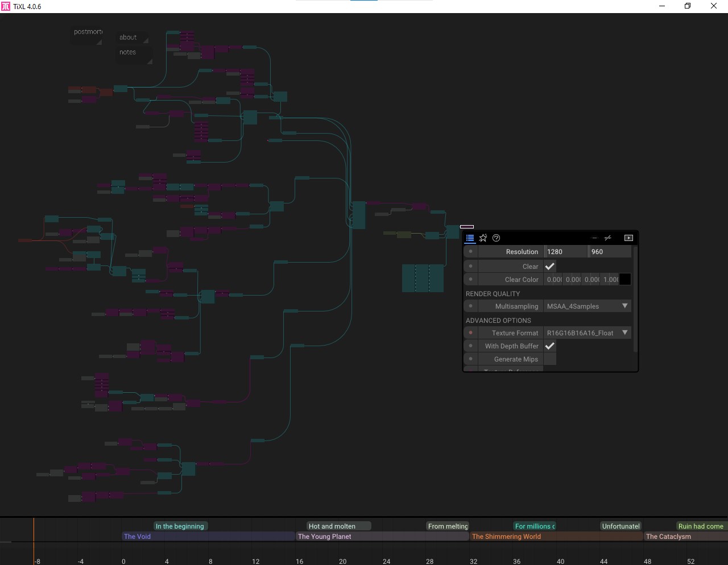Click the Resolution width field showing 1280

pos(565,252)
